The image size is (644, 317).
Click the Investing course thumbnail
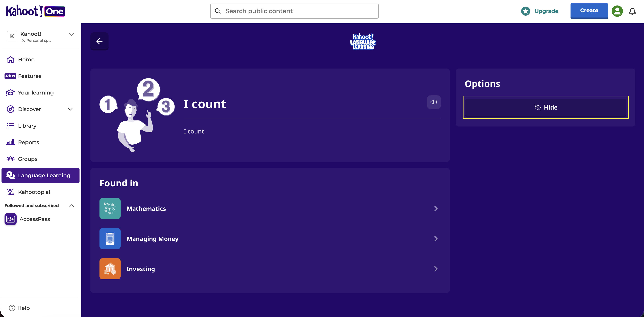(x=110, y=269)
